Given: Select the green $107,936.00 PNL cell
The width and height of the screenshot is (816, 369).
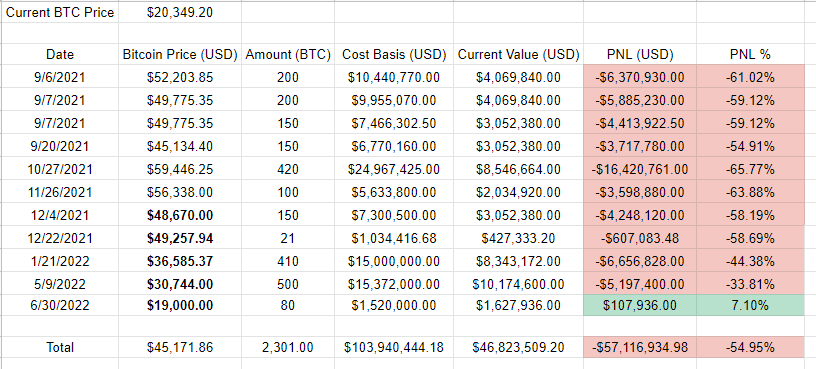Looking at the screenshot, I should (641, 305).
